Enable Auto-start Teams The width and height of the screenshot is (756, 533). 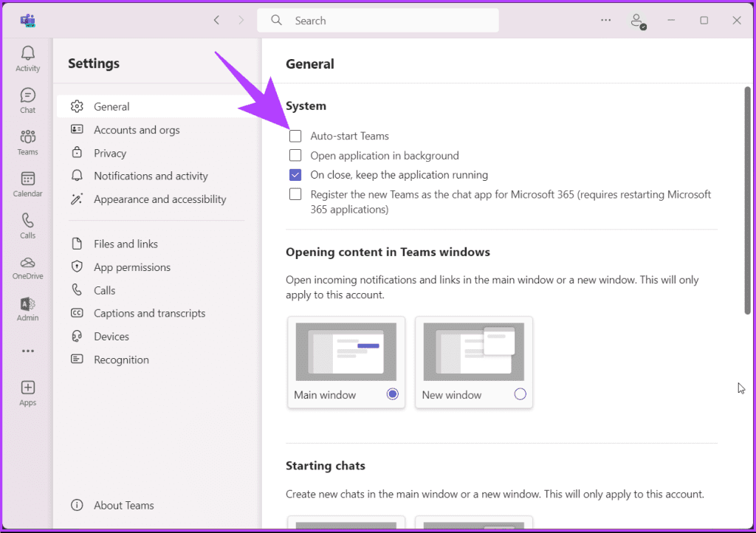tap(295, 136)
